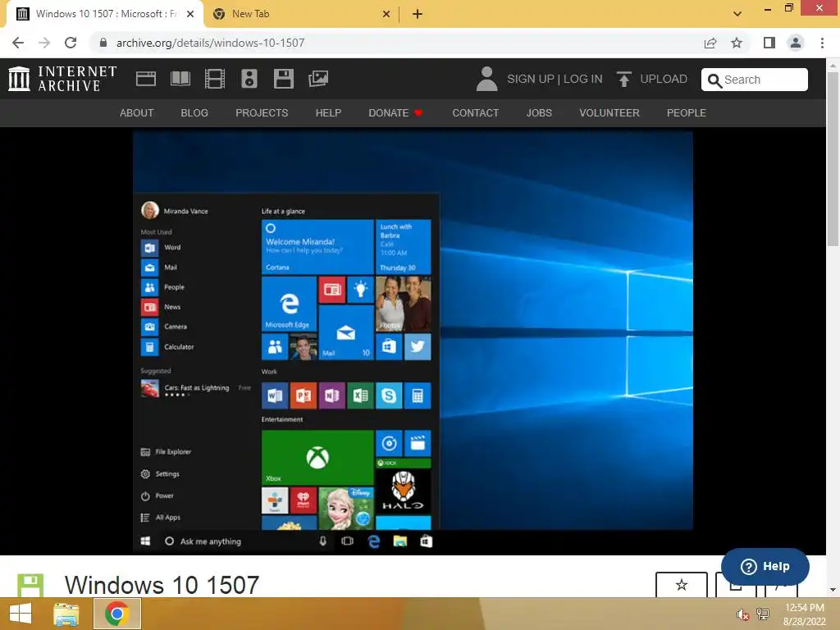Open the Chrome profile avatar
Image resolution: width=840 pixels, height=630 pixels.
click(796, 43)
